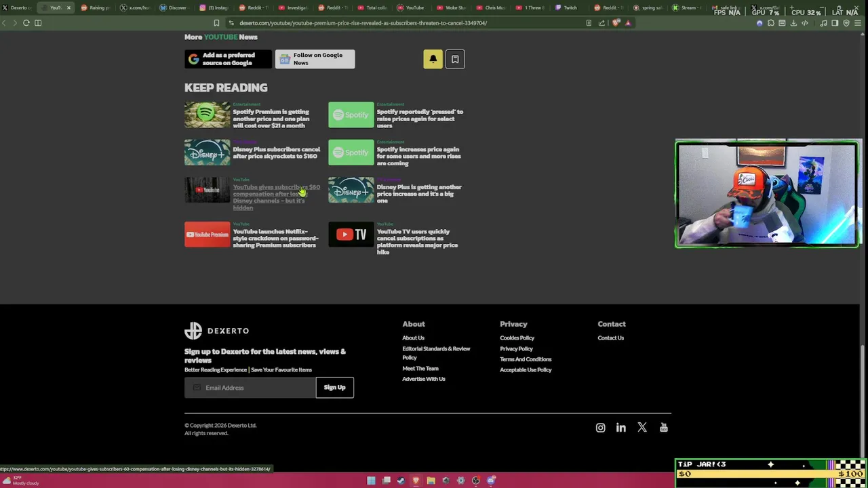
Task: Switch to the Twitch tab
Action: click(570, 7)
